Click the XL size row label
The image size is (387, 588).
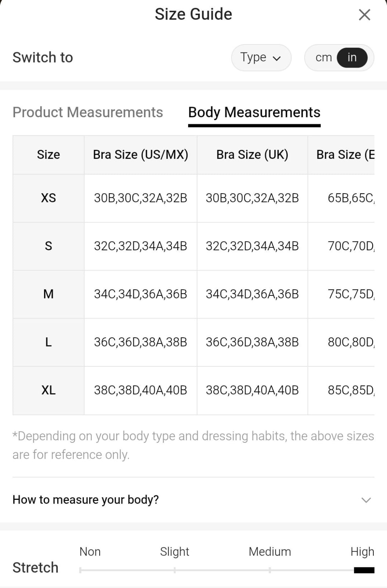49,390
